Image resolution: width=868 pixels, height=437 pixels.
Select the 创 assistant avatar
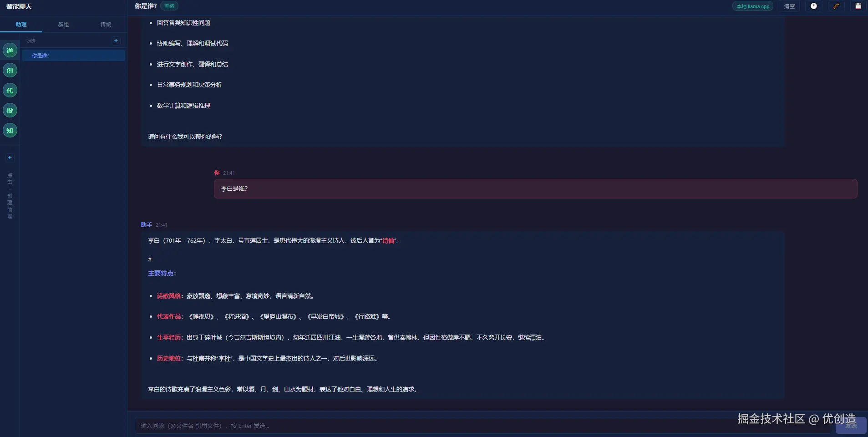coord(10,71)
